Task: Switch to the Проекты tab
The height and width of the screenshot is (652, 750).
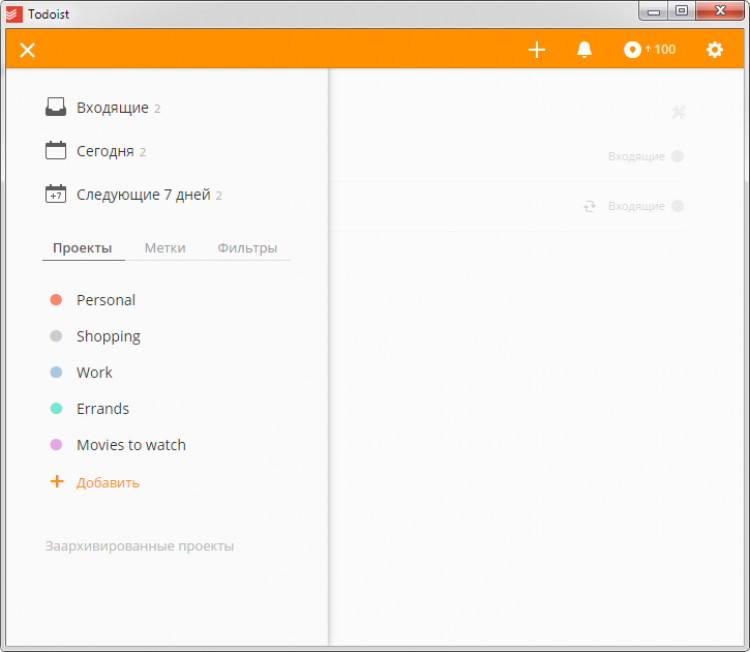Action: pyautogui.click(x=82, y=248)
